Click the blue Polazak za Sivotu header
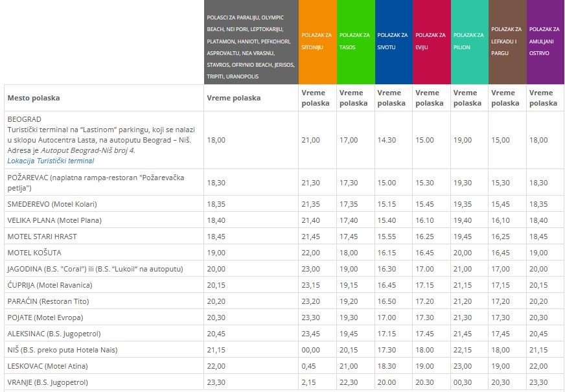This screenshot has width=565, height=392. [393, 41]
